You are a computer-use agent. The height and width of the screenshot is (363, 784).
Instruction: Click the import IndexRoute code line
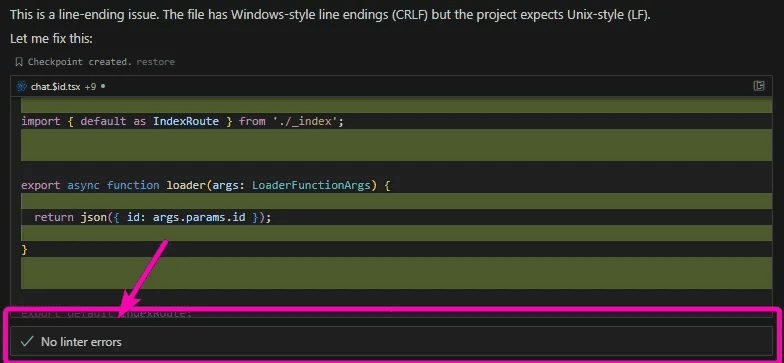click(182, 121)
